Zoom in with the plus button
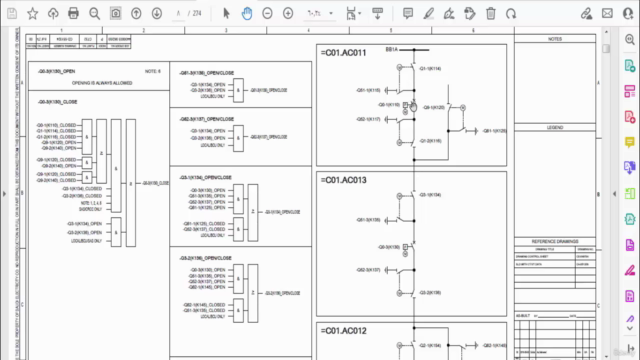The width and height of the screenshot is (640, 360). (x=288, y=13)
